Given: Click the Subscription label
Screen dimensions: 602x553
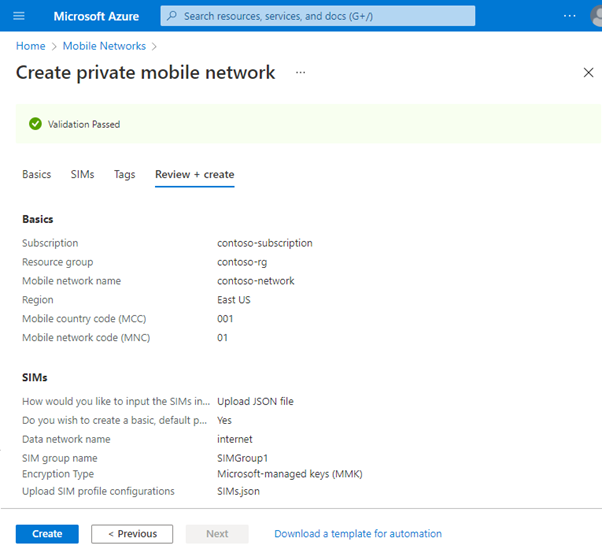Looking at the screenshot, I should [x=50, y=243].
